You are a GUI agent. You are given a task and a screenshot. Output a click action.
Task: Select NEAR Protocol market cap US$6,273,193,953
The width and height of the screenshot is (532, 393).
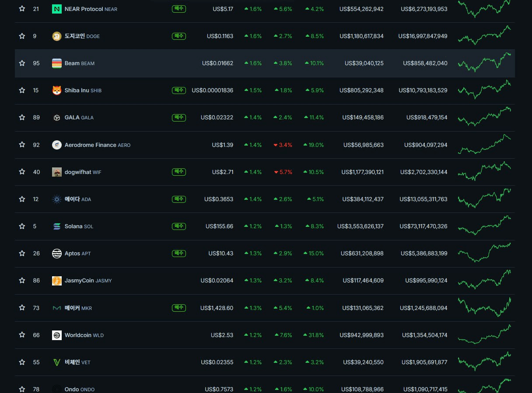pyautogui.click(x=424, y=9)
